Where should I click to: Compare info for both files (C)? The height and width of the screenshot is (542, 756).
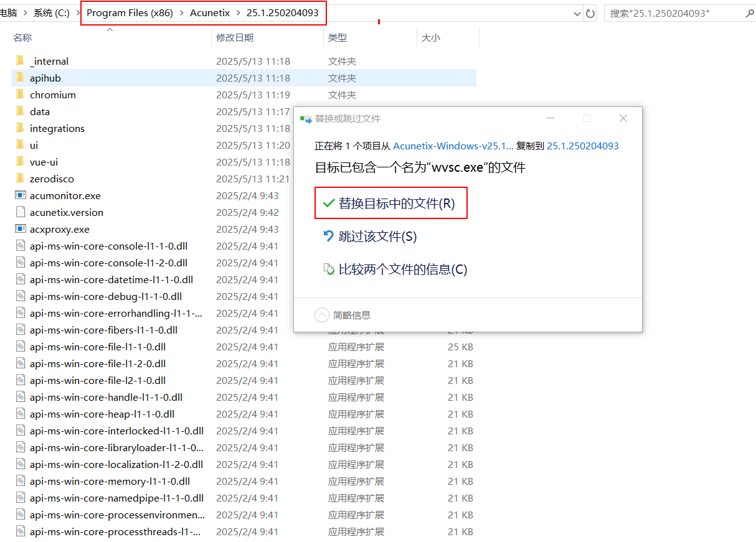(x=402, y=269)
